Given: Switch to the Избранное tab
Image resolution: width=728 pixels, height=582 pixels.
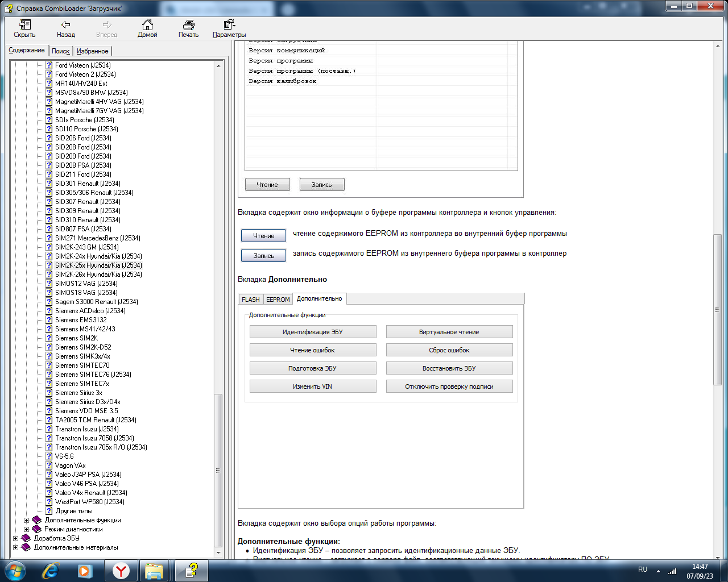Looking at the screenshot, I should [x=92, y=51].
